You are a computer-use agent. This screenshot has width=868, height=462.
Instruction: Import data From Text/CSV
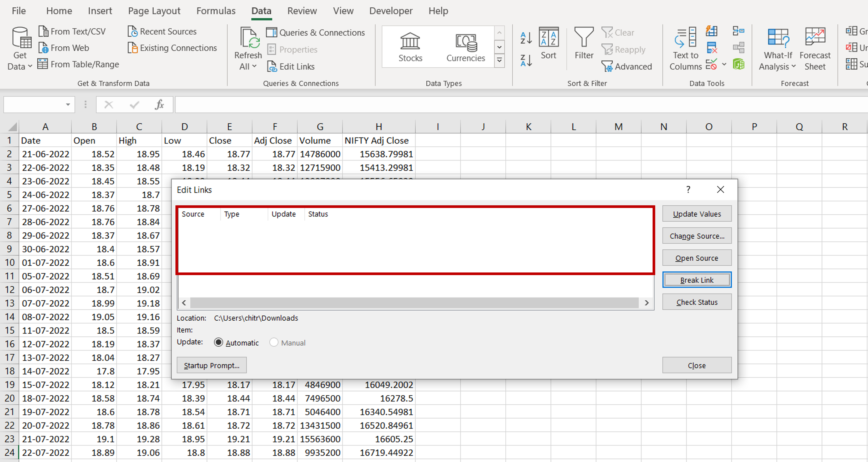tap(72, 31)
